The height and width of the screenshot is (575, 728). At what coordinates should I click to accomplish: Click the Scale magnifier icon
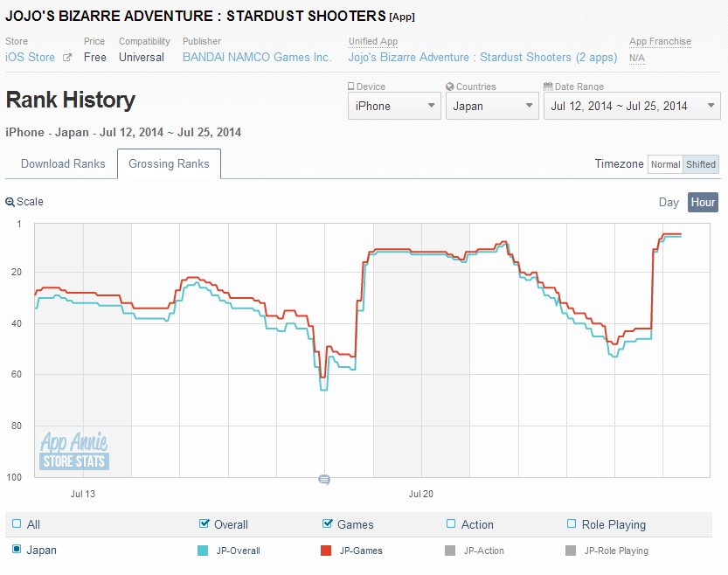point(10,202)
